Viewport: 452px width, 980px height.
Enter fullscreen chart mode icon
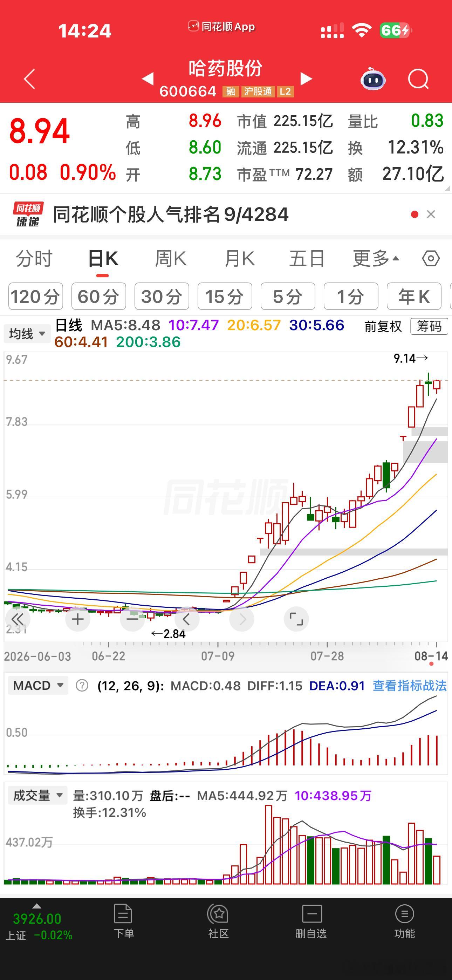tap(296, 619)
